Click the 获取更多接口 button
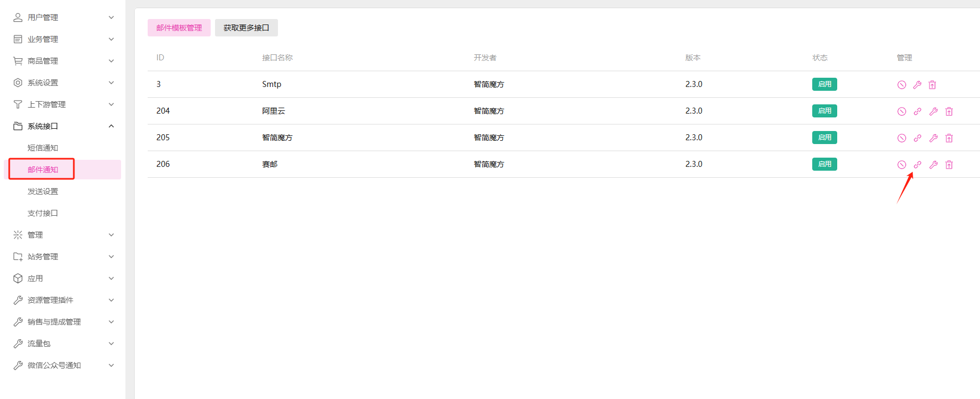This screenshot has width=980, height=399. [x=246, y=28]
